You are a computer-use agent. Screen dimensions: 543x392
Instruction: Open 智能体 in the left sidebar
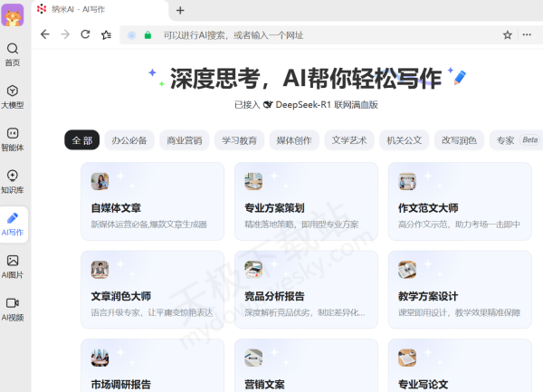pos(13,138)
